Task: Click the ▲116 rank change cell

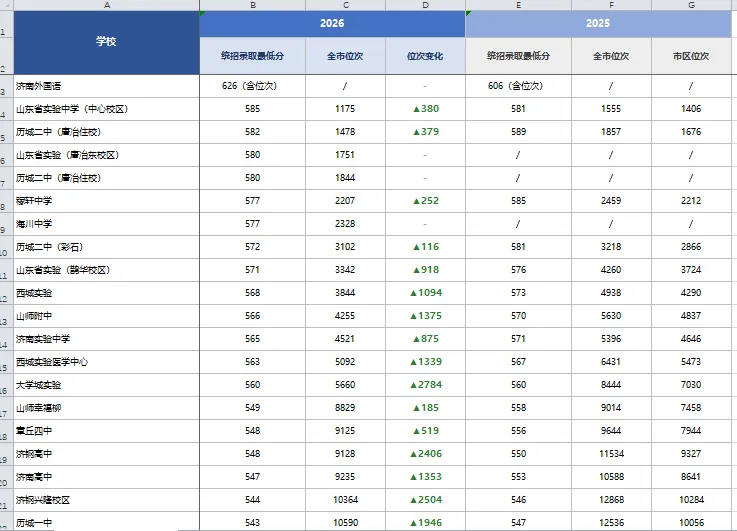Action: pos(425,247)
